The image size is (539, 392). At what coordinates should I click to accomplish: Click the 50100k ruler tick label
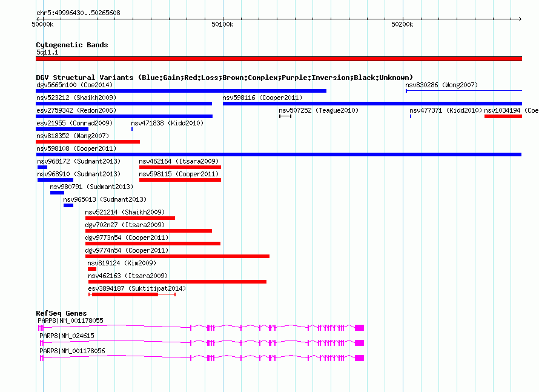222,24
